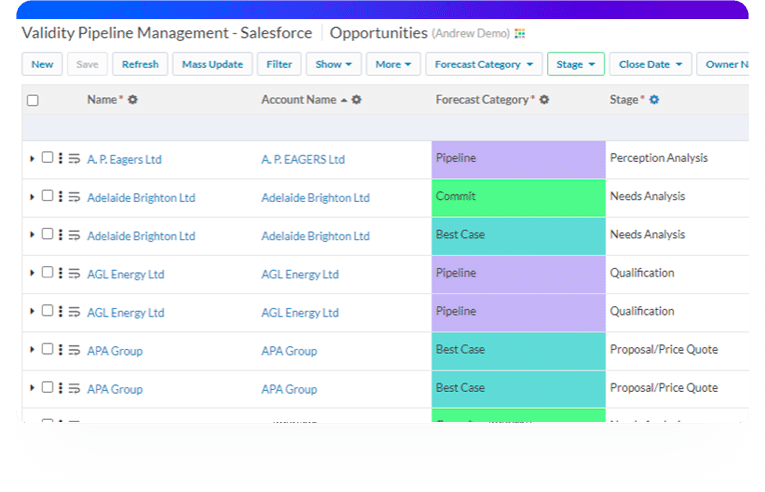Open the Filter button
This screenshot has height=492, width=765.
[x=279, y=64]
